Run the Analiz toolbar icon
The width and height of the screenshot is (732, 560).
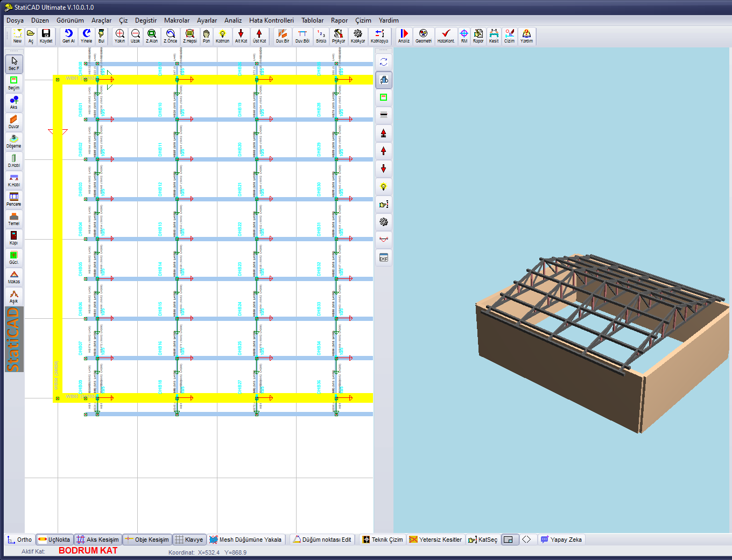[404, 36]
